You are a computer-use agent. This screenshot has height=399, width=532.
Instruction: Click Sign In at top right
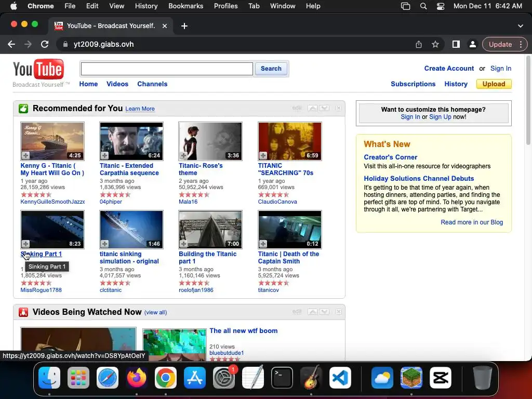click(501, 68)
